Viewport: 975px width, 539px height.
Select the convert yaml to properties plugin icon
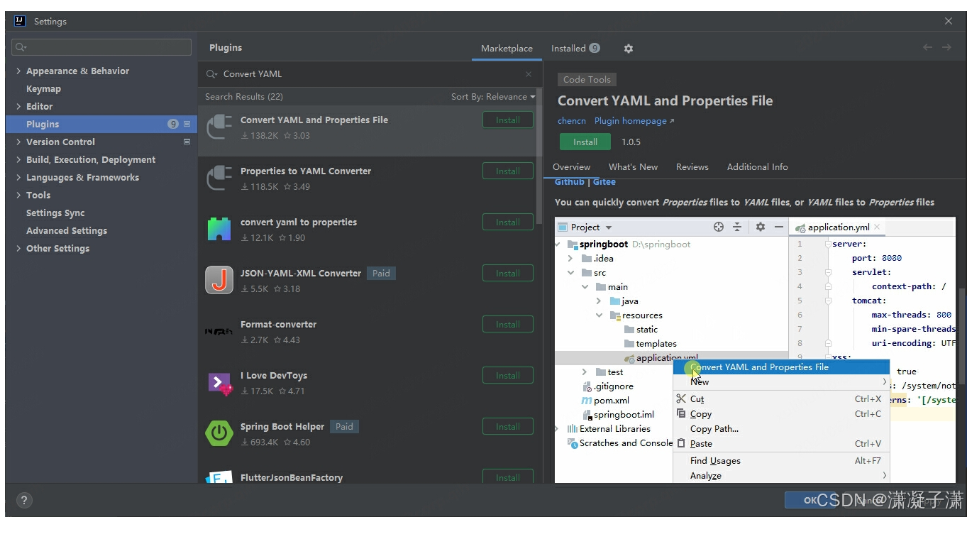pyautogui.click(x=219, y=229)
